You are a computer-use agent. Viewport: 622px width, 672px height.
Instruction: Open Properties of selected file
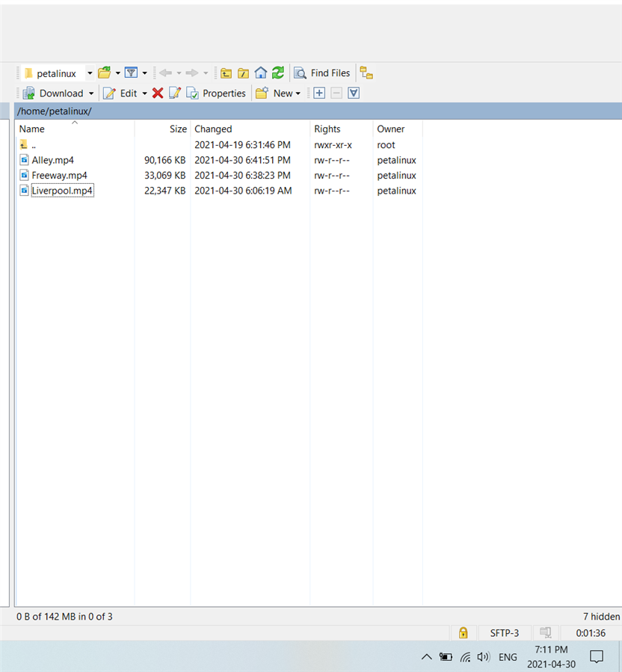[x=216, y=93]
